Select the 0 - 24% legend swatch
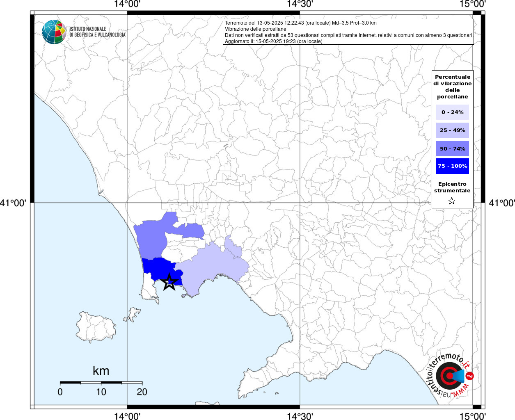 (x=452, y=112)
